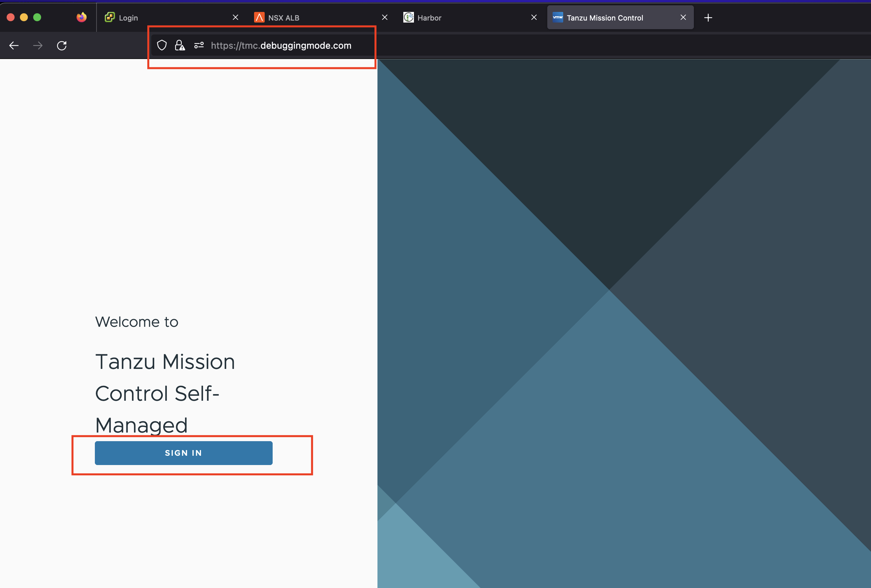Screen dimensions: 871x588
Task: Open a new tab with plus button
Action: pyautogui.click(x=708, y=18)
